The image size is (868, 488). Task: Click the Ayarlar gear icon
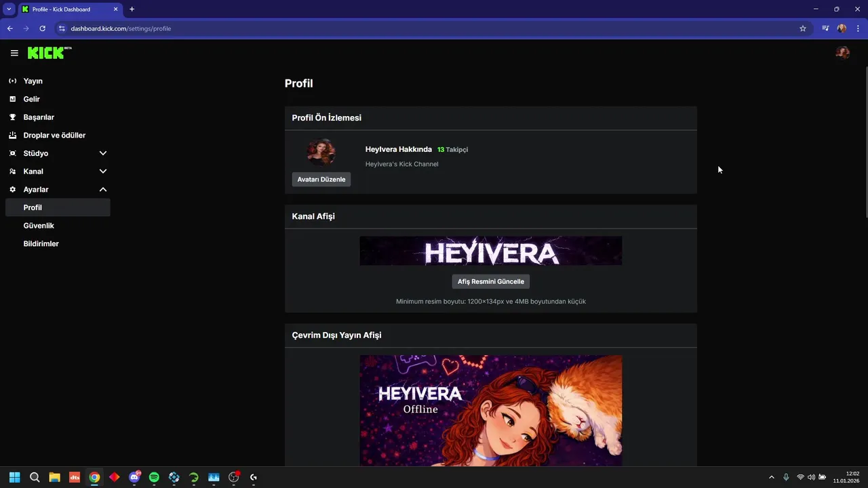tap(13, 190)
